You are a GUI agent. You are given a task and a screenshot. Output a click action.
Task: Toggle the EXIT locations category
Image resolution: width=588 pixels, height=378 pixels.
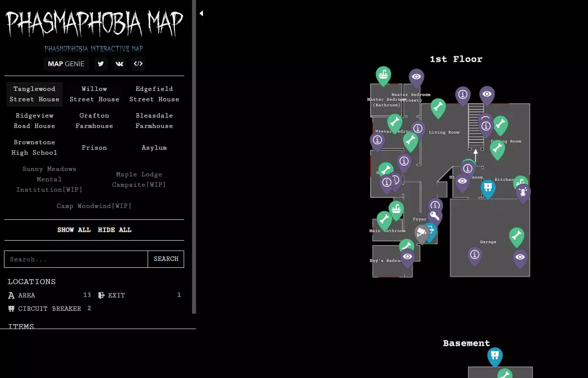(140, 295)
